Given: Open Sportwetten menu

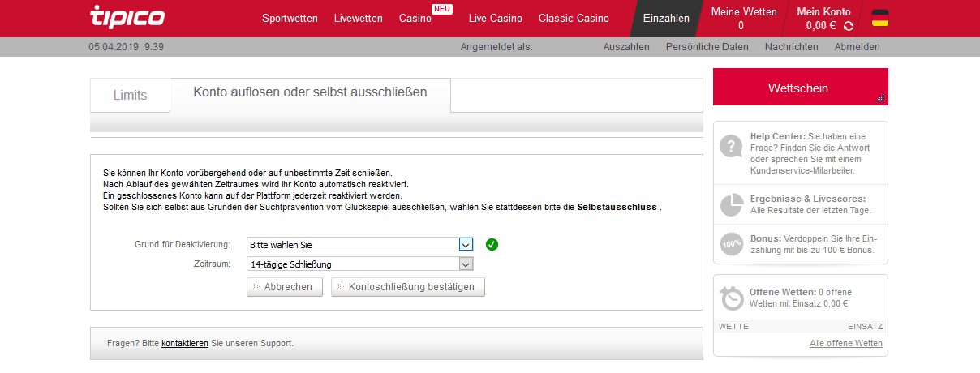Looking at the screenshot, I should tap(290, 18).
